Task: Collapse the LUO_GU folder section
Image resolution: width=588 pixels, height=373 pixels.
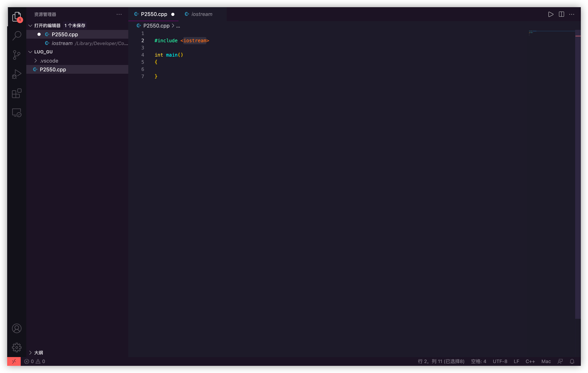Action: (30, 52)
